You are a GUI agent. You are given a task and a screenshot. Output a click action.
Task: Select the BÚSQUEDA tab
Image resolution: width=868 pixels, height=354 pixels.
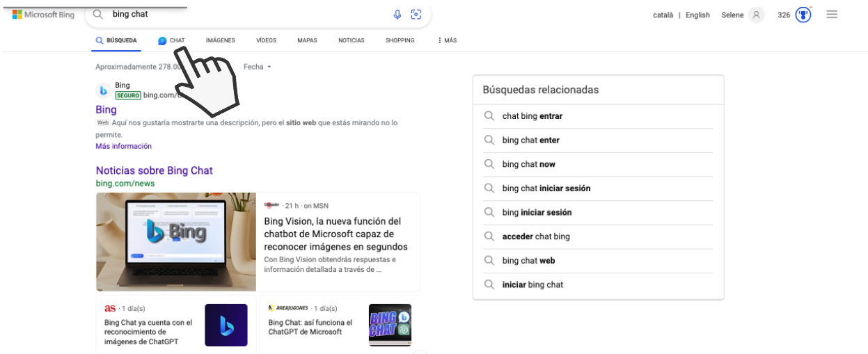(116, 40)
